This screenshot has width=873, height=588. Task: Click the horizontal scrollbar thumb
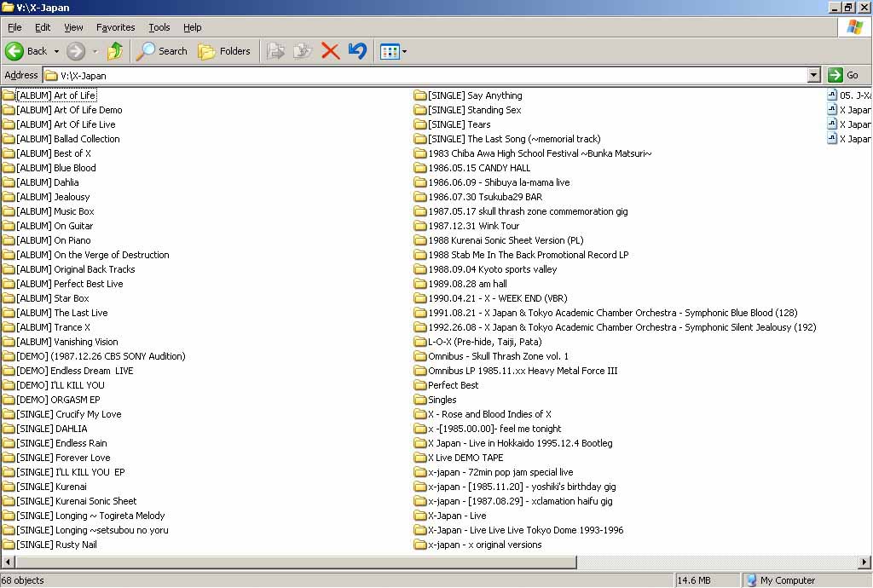point(295,562)
